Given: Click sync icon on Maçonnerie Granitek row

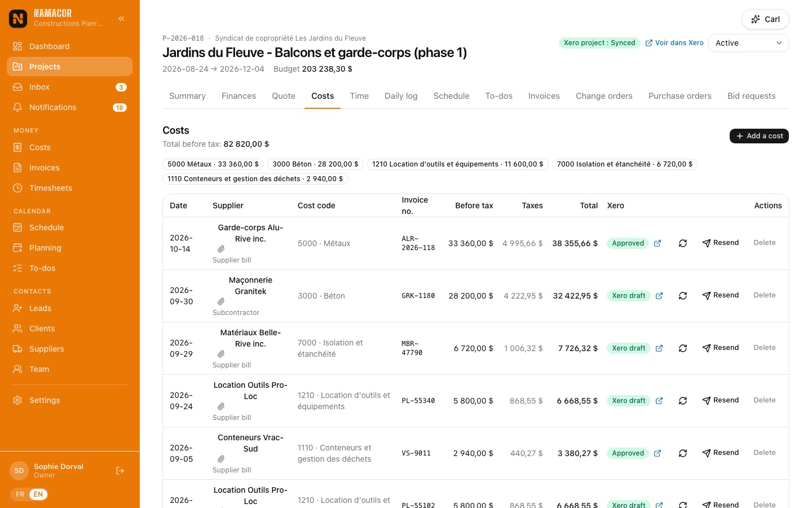Looking at the screenshot, I should coord(683,296).
